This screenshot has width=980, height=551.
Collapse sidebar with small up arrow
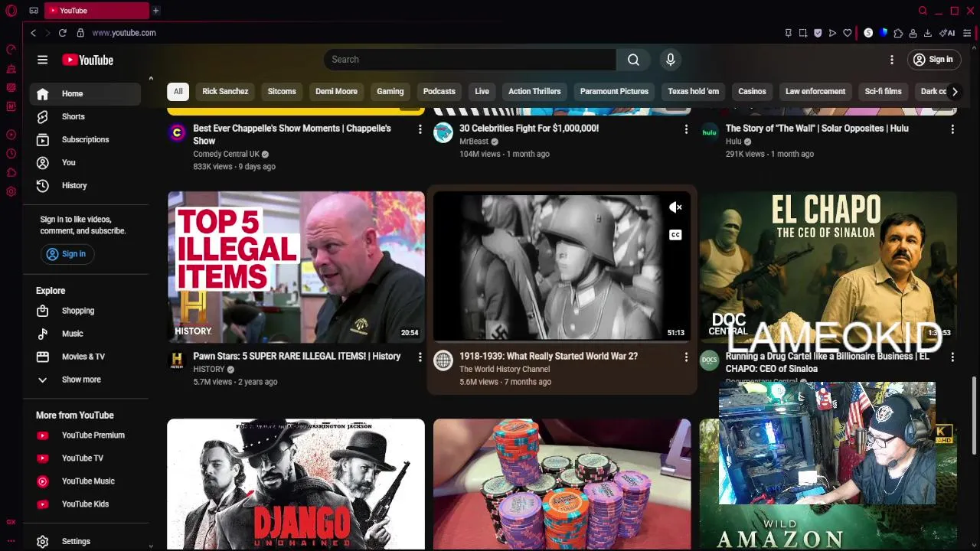click(x=151, y=78)
